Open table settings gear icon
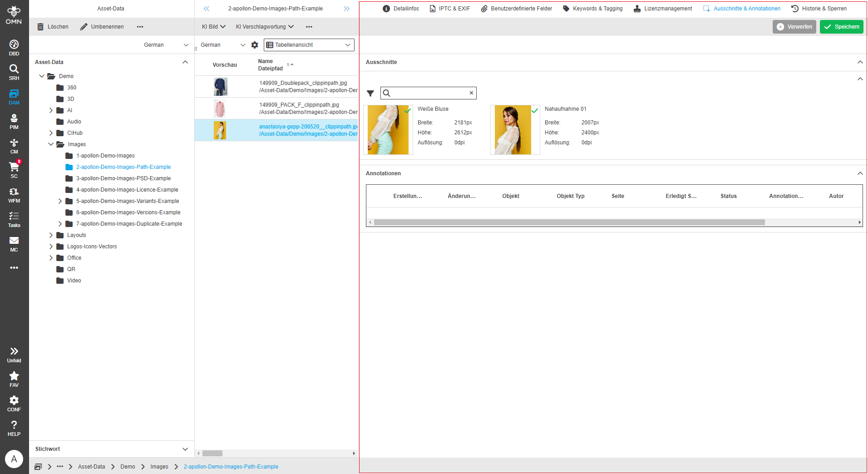This screenshot has height=474, width=868. 255,45
